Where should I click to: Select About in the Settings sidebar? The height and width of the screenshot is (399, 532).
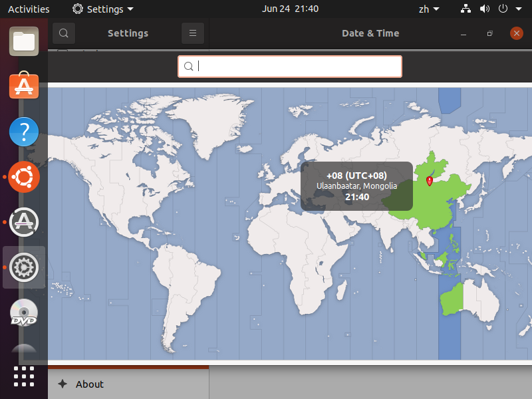click(90, 384)
